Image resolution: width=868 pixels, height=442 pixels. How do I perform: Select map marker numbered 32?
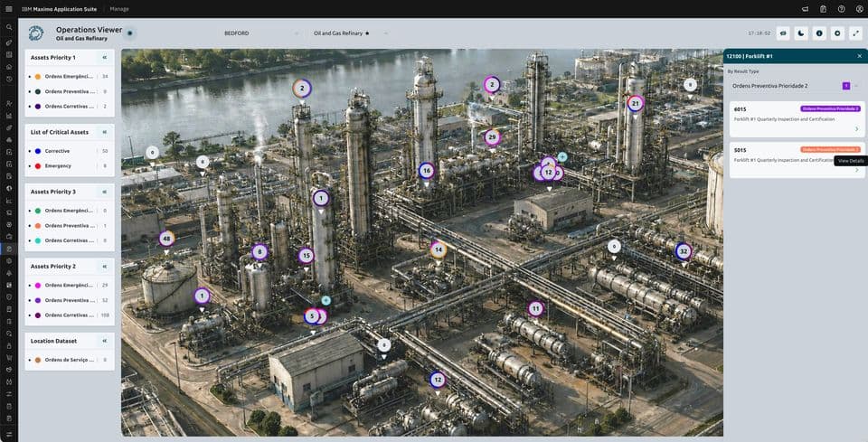pyautogui.click(x=684, y=251)
